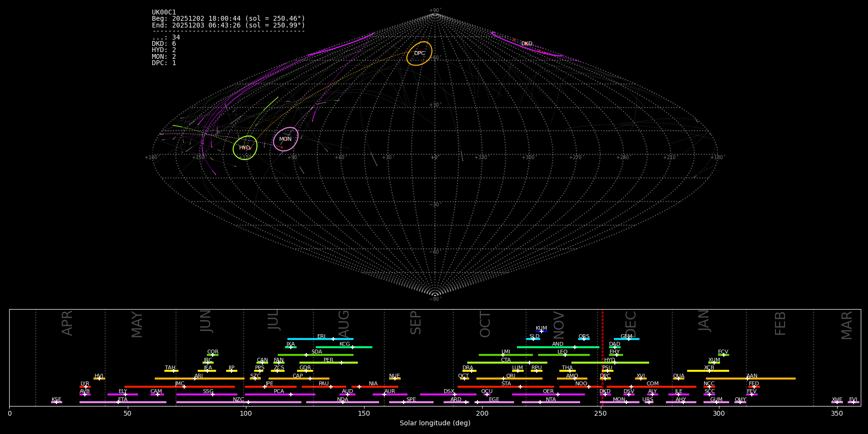Image resolution: width=868 pixels, height=434 pixels.
Task: Select the PER peak cross marker
Action: coord(341,363)
